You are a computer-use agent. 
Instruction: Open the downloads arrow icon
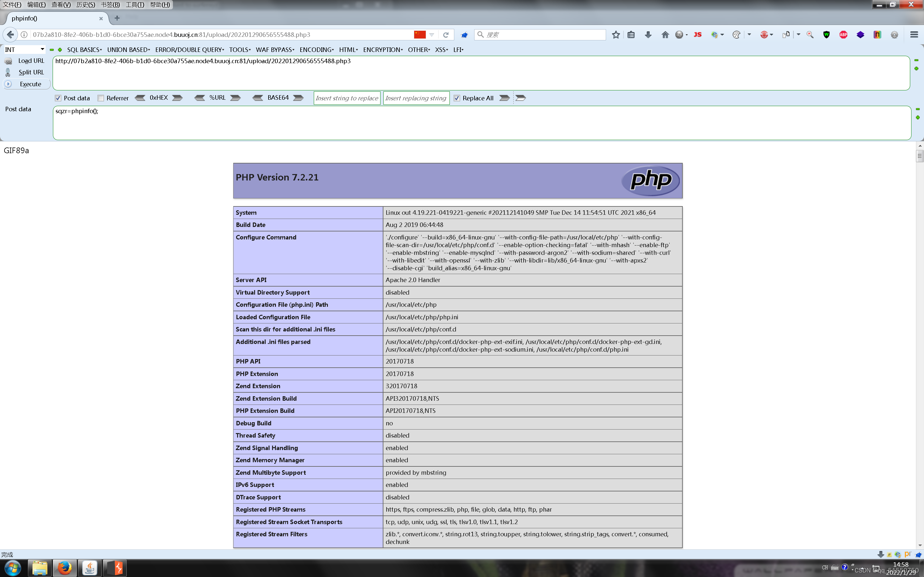tap(648, 35)
